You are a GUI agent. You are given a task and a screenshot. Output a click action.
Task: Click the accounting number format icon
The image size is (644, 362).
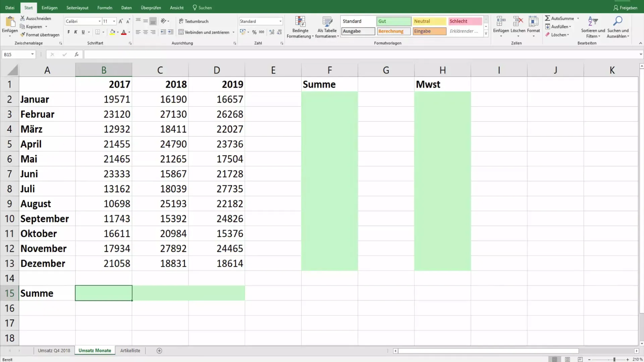point(243,32)
